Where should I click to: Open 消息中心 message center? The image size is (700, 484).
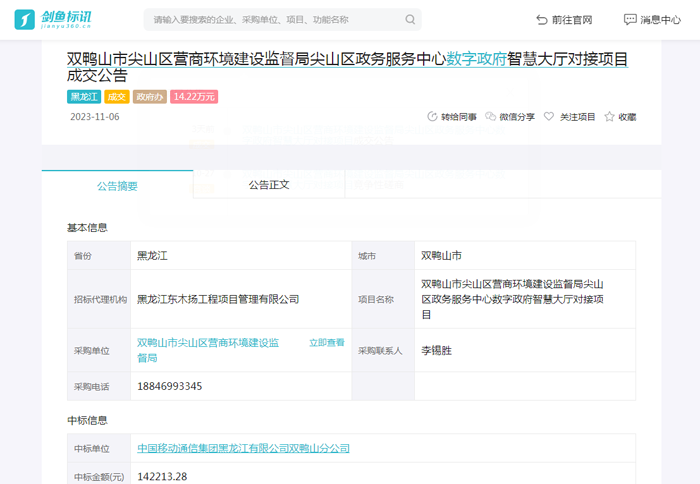tap(652, 20)
